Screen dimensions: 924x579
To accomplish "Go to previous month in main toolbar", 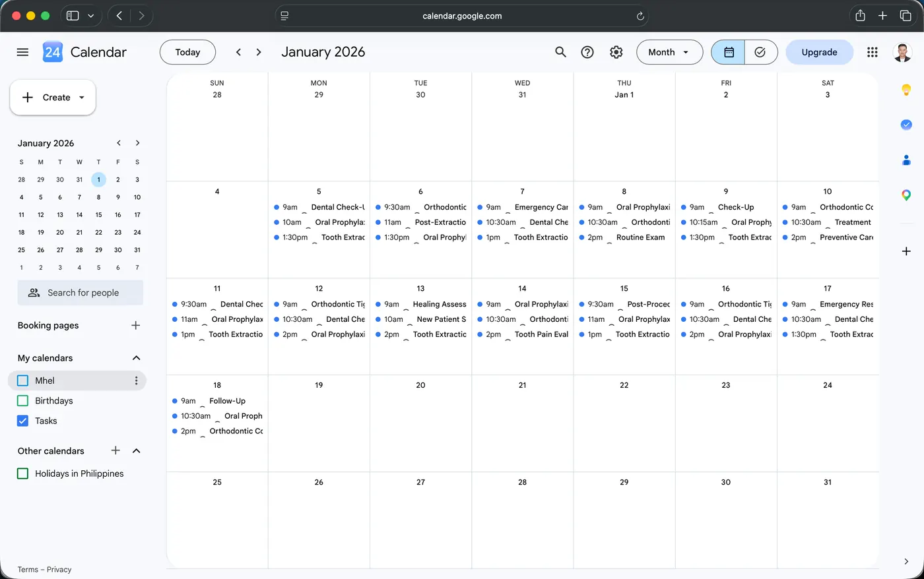I will click(x=238, y=52).
